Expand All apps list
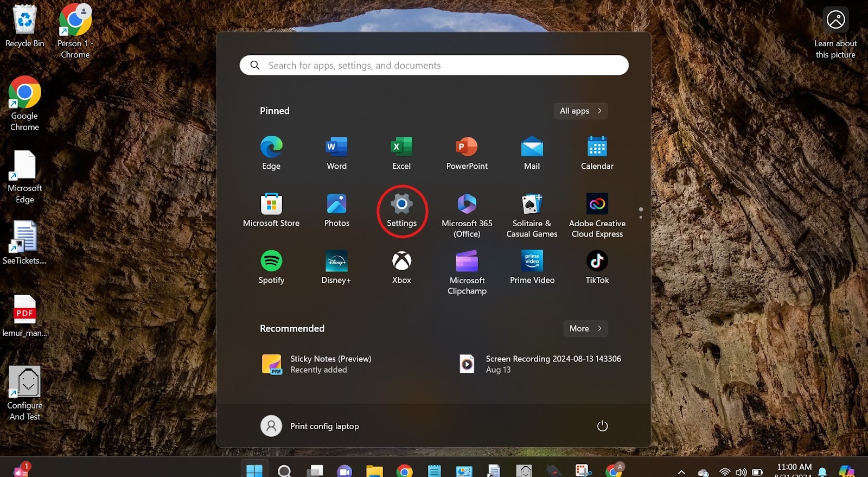 click(x=580, y=111)
